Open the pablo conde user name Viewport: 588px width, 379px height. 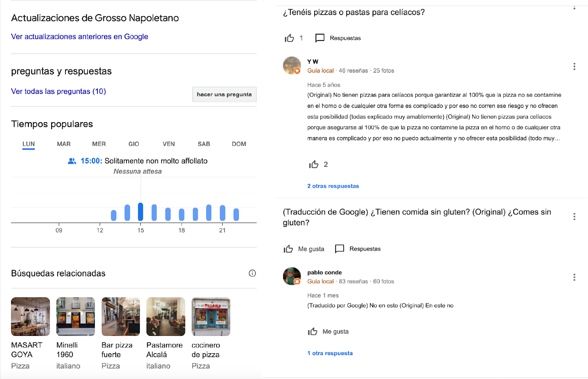pyautogui.click(x=325, y=272)
